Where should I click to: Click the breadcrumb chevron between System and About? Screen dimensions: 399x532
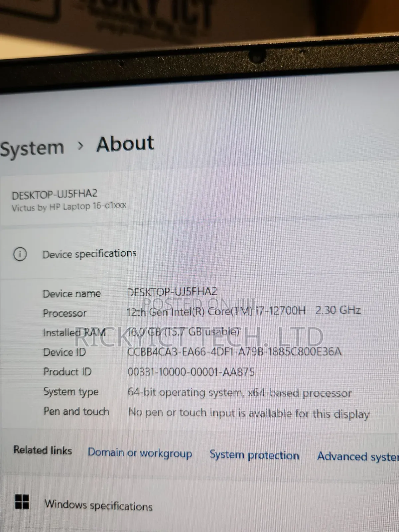[x=80, y=146]
